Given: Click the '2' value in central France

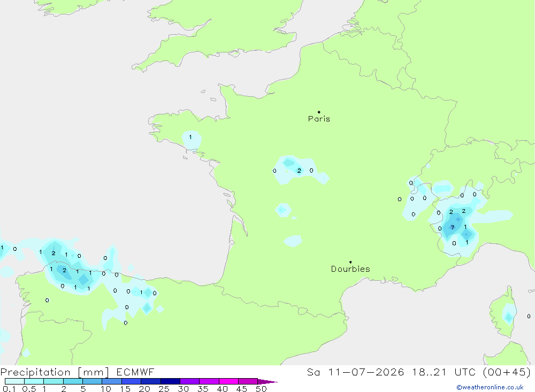Looking at the screenshot, I should point(299,171).
